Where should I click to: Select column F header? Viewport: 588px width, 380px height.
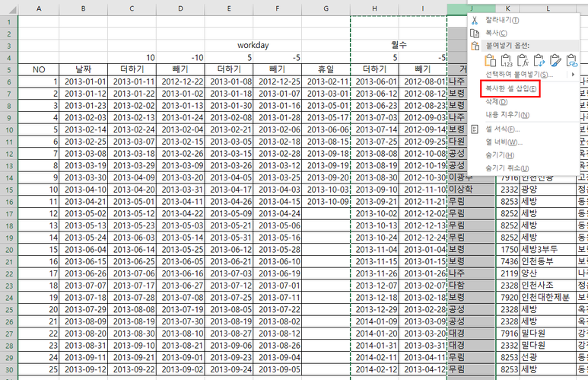[x=277, y=8]
